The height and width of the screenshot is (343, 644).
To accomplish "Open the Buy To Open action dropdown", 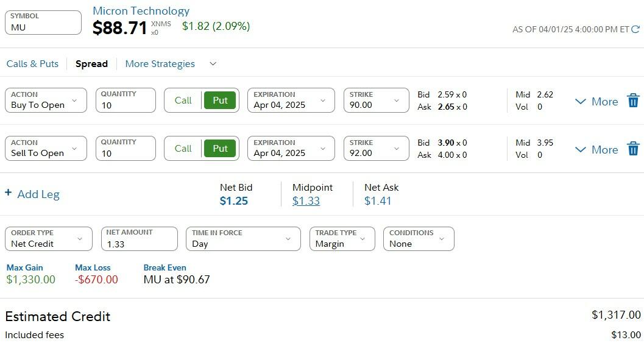I will pos(46,101).
